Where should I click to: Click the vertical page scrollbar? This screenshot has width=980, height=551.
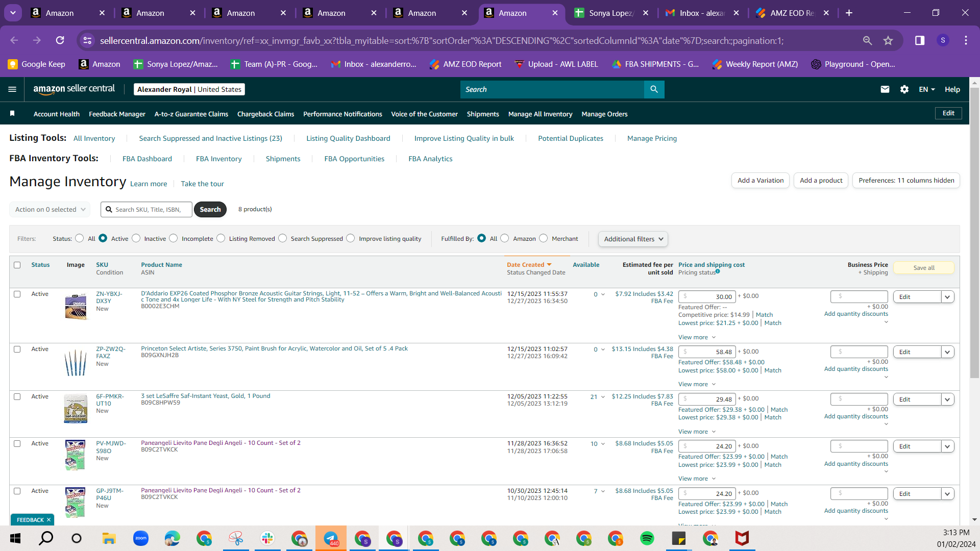click(974, 232)
